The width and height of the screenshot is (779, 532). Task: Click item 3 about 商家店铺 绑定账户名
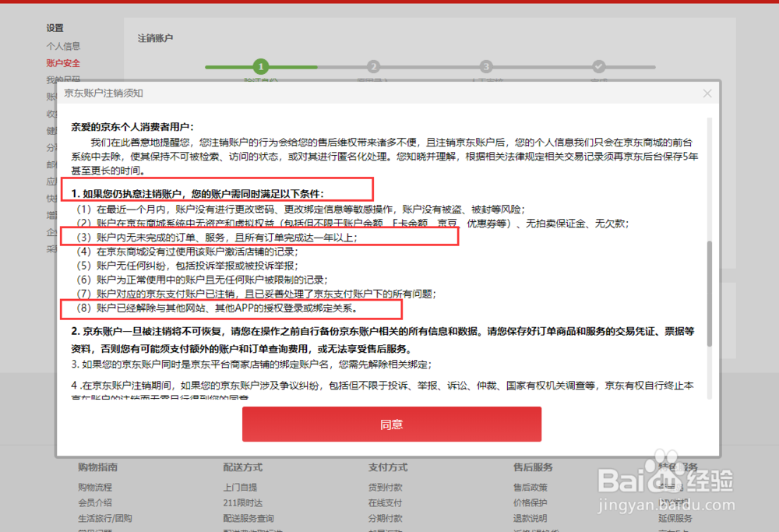(252, 364)
